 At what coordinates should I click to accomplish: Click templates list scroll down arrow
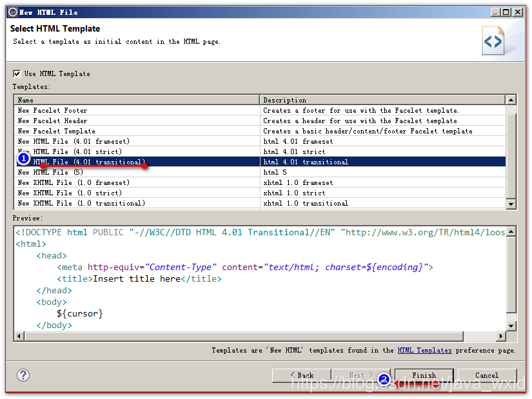point(511,204)
